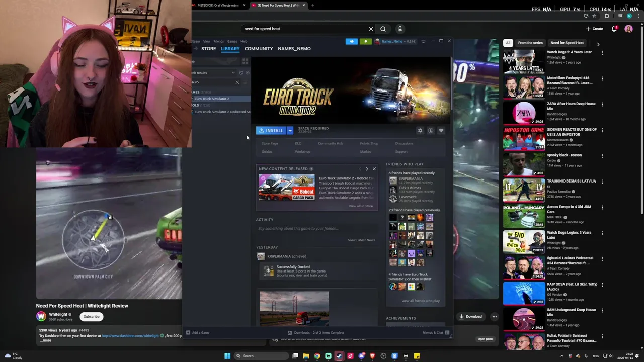Open Add a Game in Steam footer
Viewport: 644px width, 362px height.
(x=198, y=333)
